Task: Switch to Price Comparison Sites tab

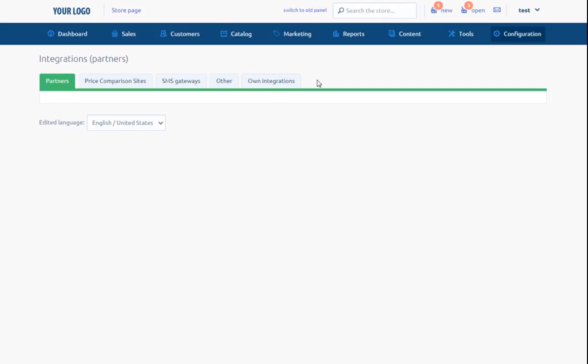Action: point(115,81)
